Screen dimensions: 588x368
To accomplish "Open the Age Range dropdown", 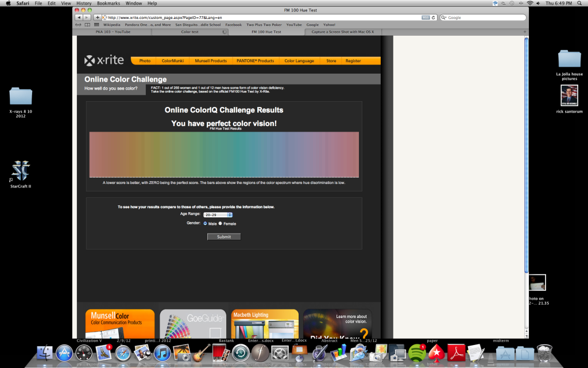I will pos(218,214).
